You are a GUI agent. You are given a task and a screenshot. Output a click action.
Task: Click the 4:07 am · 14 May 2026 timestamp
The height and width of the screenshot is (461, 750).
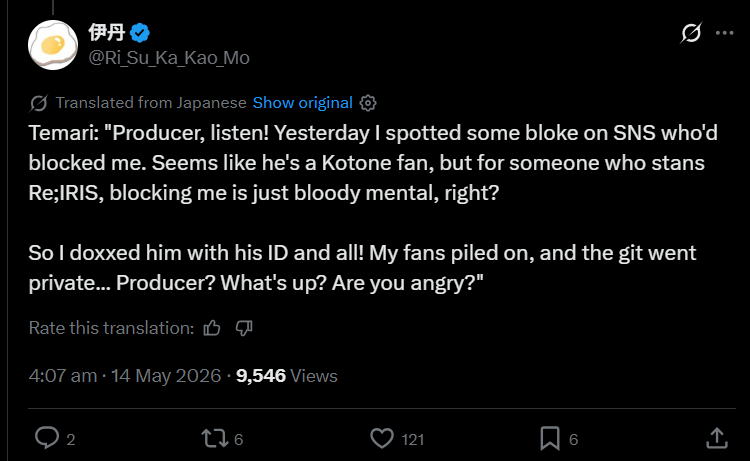coord(125,376)
